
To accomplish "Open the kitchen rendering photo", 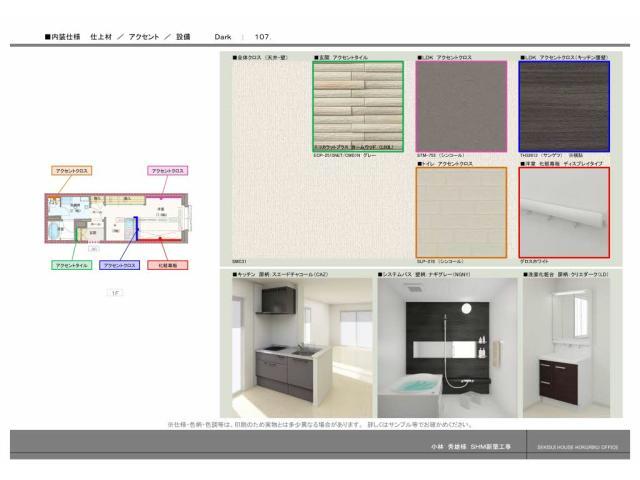I will point(299,347).
